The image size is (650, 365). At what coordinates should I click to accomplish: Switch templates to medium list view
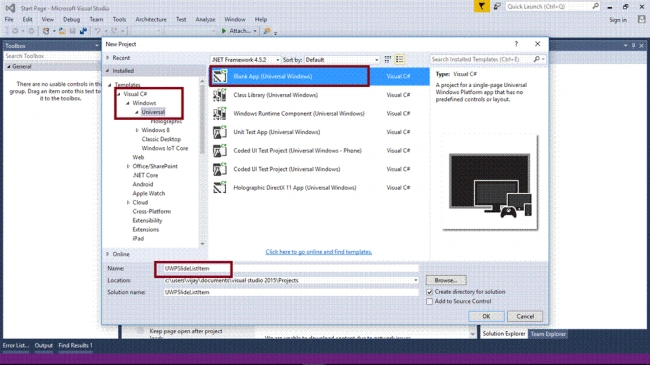pos(400,60)
